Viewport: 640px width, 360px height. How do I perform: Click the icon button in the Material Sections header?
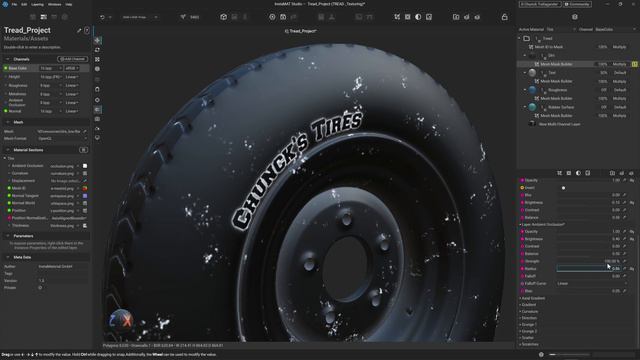(83, 150)
